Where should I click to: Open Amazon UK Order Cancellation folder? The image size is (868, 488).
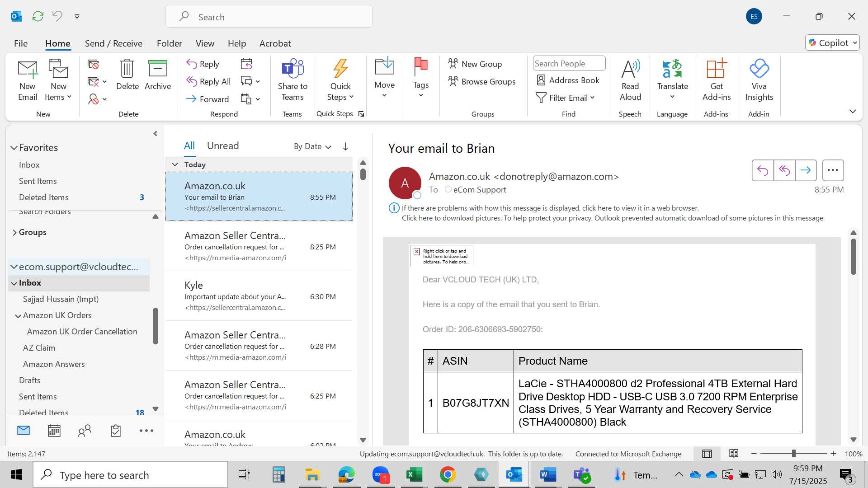click(x=82, y=332)
